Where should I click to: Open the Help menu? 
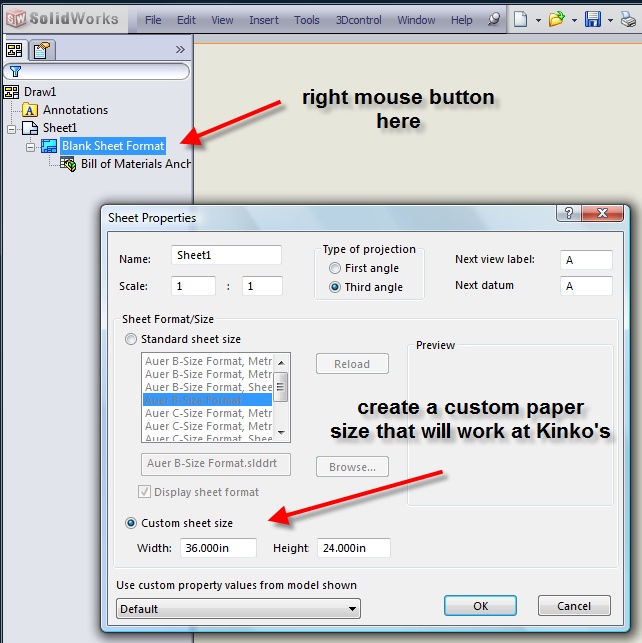(462, 20)
